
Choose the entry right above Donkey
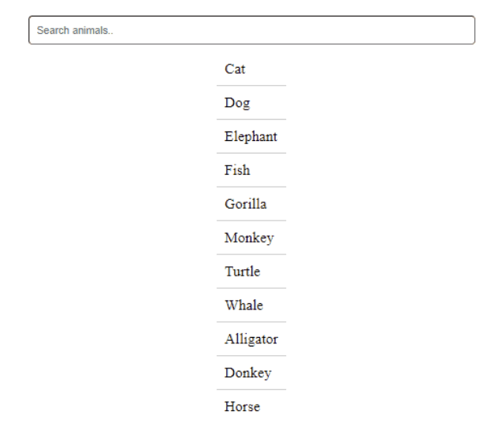(251, 339)
